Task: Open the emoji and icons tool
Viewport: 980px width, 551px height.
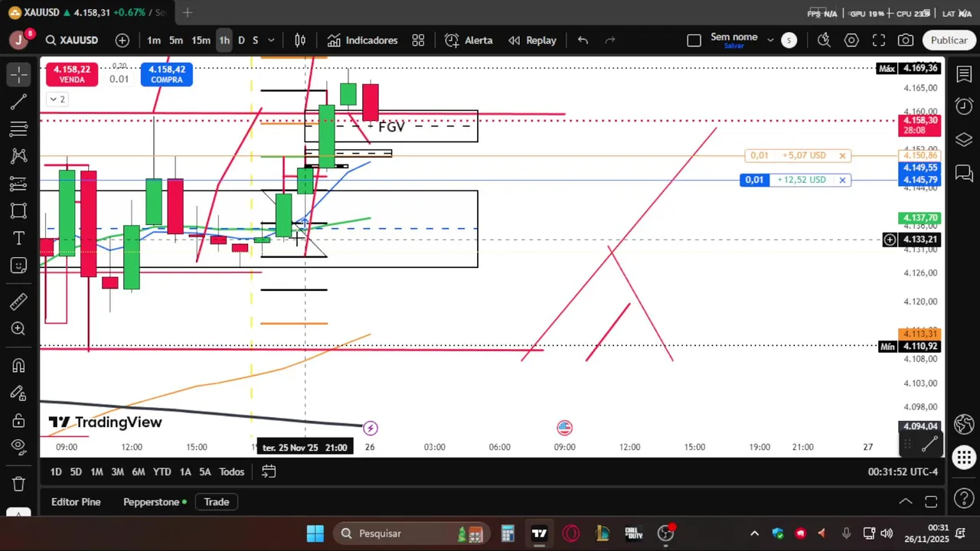Action: click(x=19, y=266)
